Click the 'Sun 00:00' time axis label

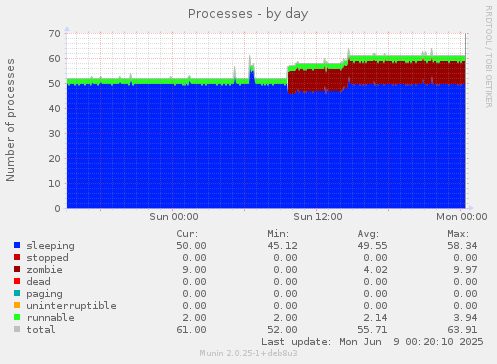pos(174,217)
